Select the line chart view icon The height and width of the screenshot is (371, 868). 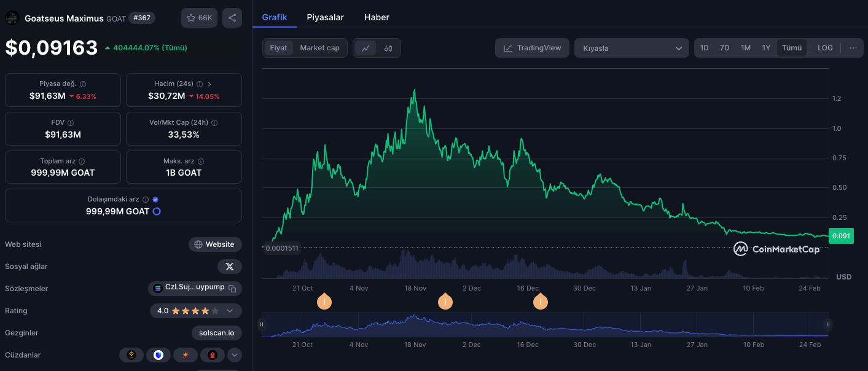coord(366,48)
